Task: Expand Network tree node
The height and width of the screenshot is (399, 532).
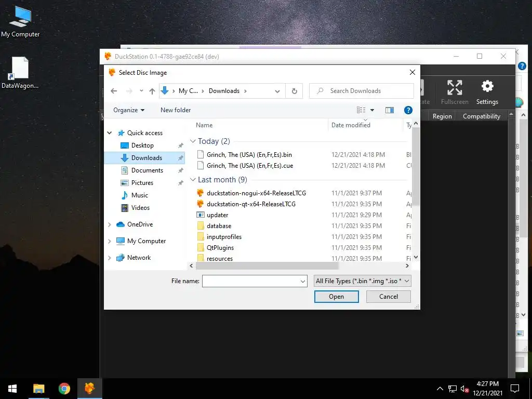Action: pos(109,258)
